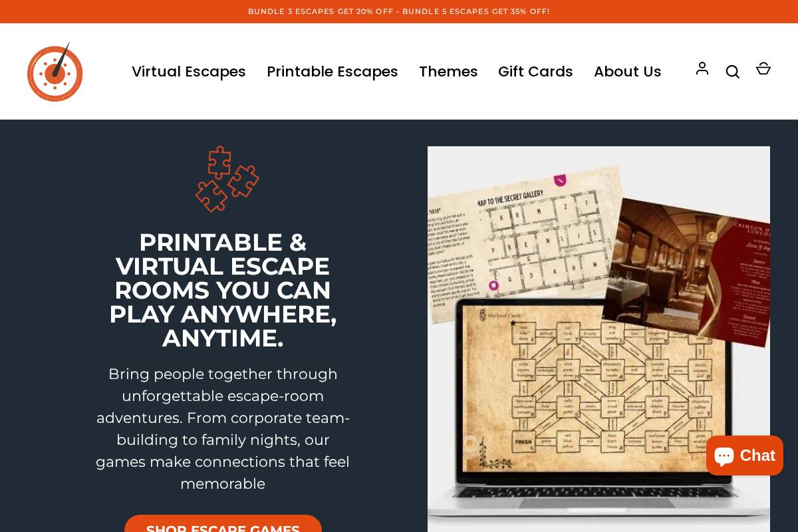Screen dimensions: 798x532
Task: Click the chat bubble avatar icon
Action: click(x=725, y=456)
